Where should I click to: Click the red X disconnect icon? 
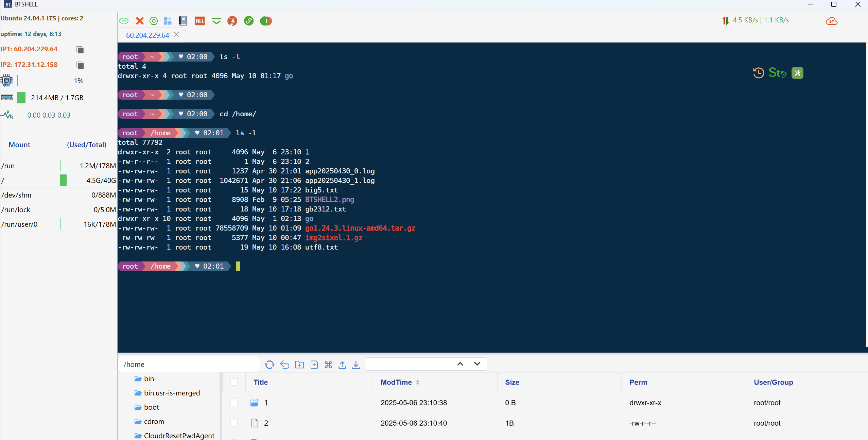[x=139, y=21]
